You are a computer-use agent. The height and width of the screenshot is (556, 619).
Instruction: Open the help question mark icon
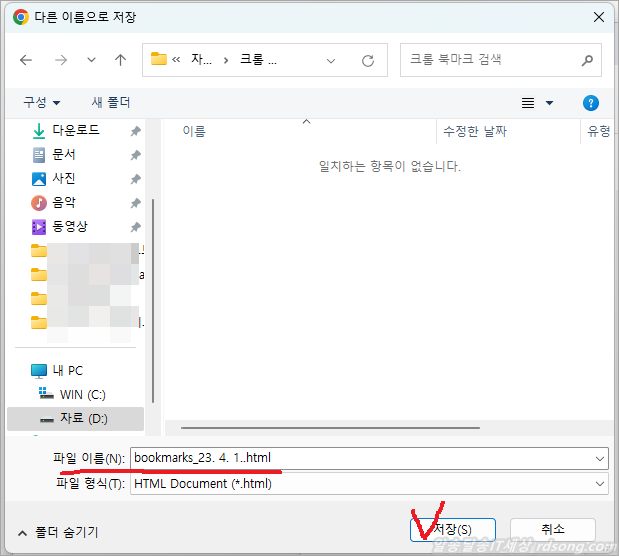pyautogui.click(x=590, y=103)
